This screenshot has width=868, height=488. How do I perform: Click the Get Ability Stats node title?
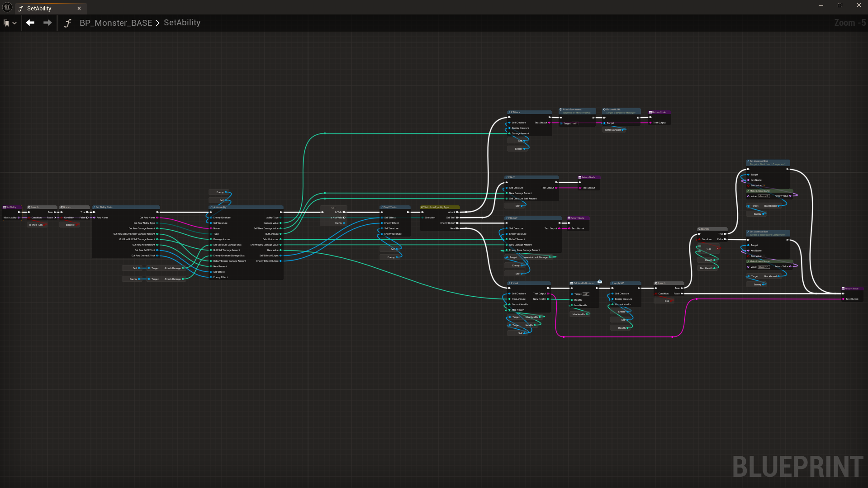104,207
